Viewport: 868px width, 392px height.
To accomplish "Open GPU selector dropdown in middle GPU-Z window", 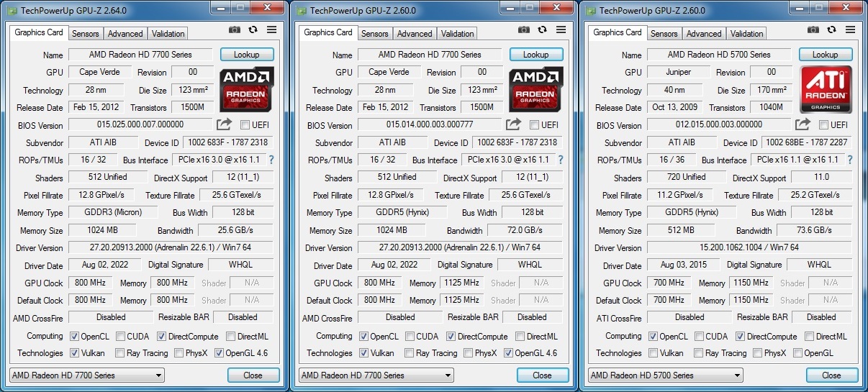I will [376, 375].
